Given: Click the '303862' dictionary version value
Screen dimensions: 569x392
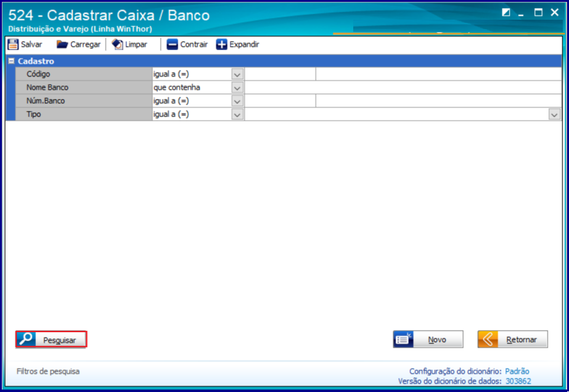Looking at the screenshot, I should click(x=518, y=381).
